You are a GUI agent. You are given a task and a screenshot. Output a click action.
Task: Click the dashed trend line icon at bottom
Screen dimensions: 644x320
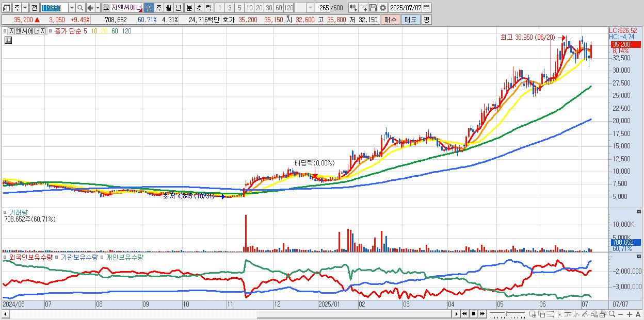coord(550,314)
